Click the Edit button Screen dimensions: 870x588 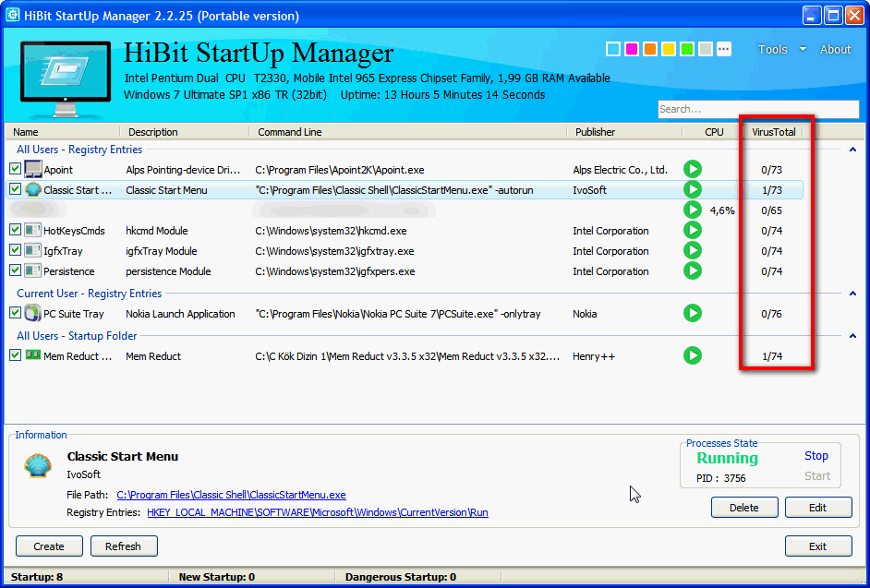click(818, 508)
